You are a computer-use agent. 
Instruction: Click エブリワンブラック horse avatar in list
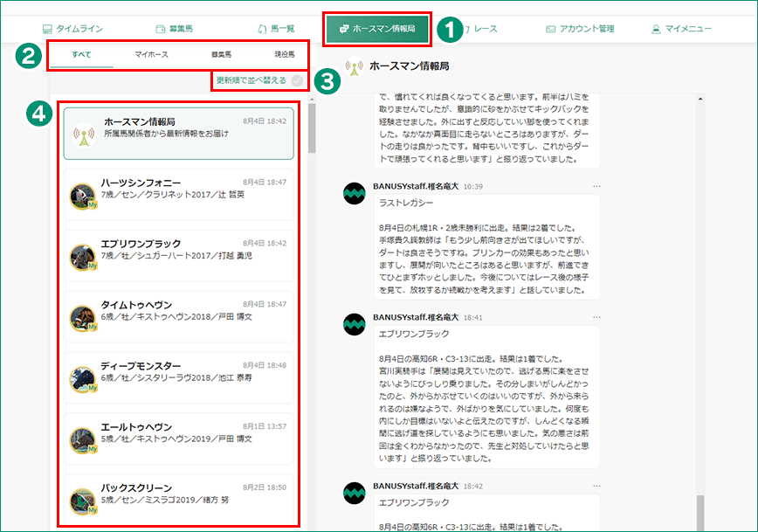(x=83, y=258)
